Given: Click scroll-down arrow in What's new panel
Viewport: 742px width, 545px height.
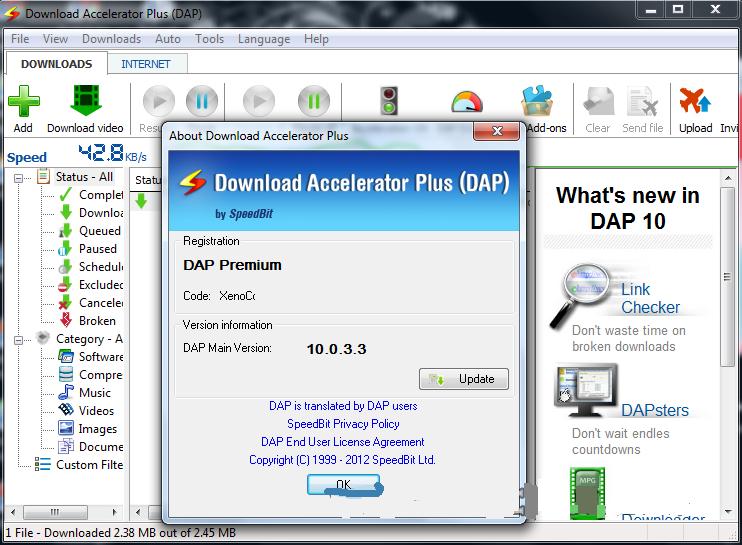Looking at the screenshot, I should point(727,512).
